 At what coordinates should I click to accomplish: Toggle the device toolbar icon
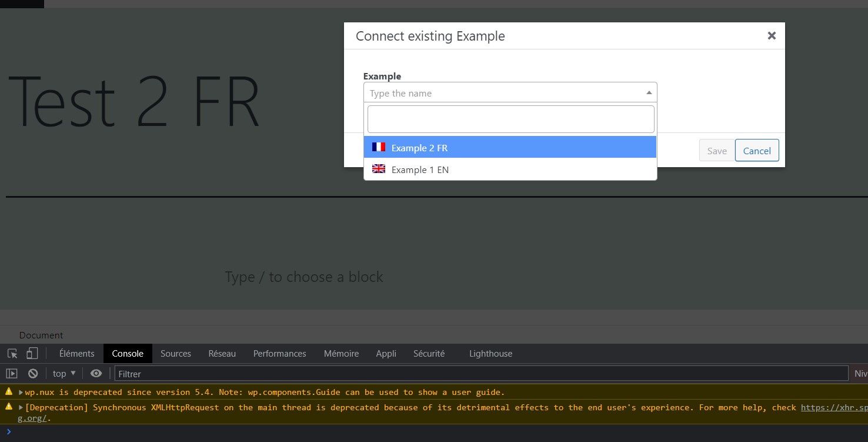coord(32,353)
